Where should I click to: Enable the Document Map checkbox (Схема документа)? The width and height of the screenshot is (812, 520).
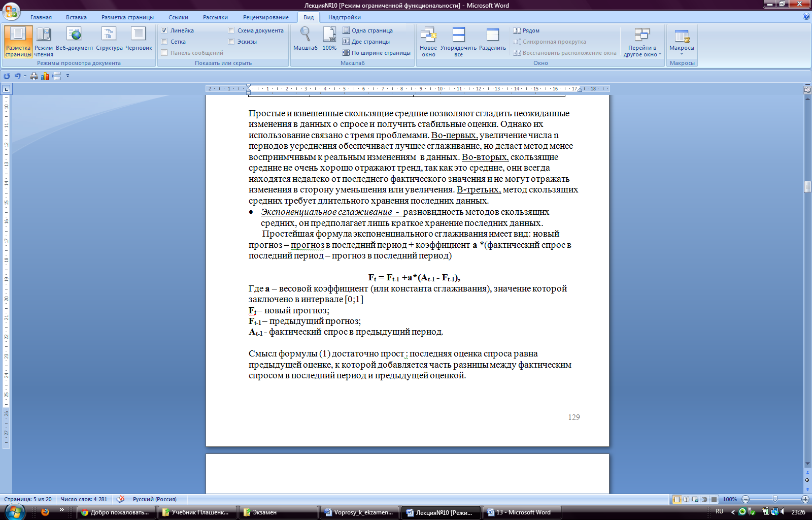(x=231, y=30)
